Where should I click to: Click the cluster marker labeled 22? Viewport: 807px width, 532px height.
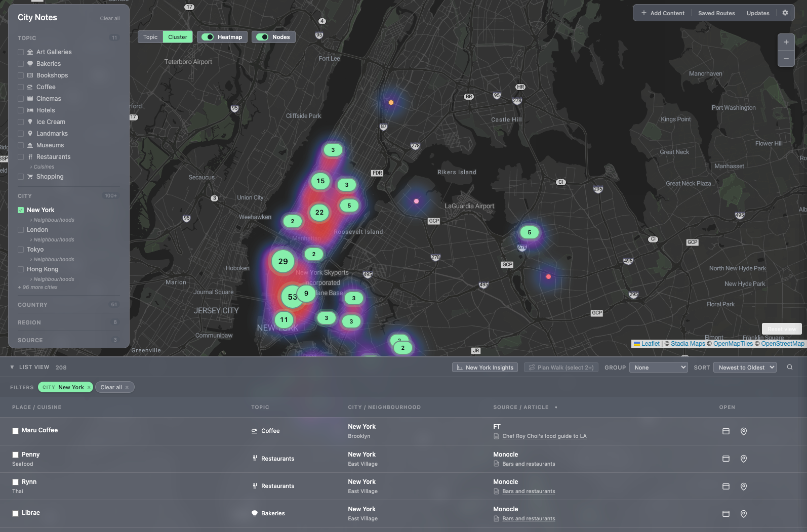[x=319, y=212]
